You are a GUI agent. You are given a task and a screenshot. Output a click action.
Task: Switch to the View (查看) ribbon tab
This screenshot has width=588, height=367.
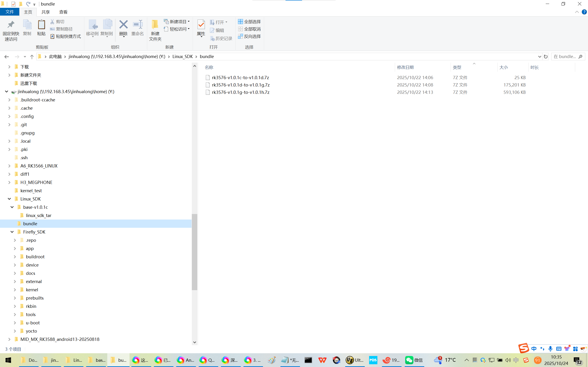pyautogui.click(x=63, y=12)
